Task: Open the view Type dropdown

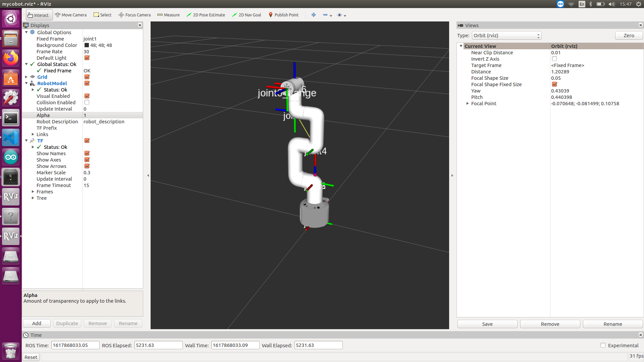Action: pos(507,36)
